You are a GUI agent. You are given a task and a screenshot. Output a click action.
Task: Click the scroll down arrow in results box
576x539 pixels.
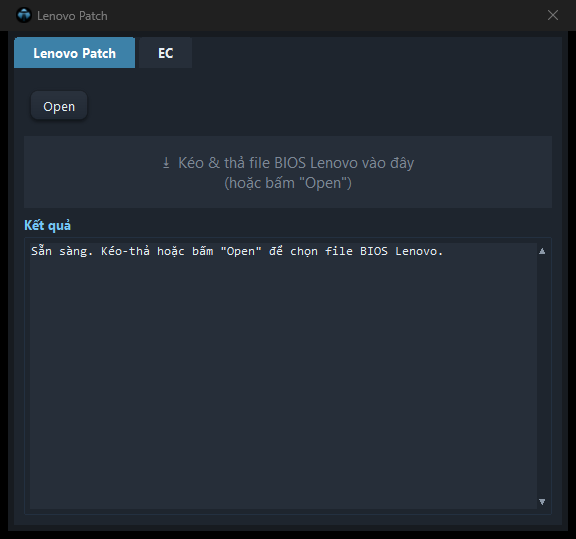(542, 502)
